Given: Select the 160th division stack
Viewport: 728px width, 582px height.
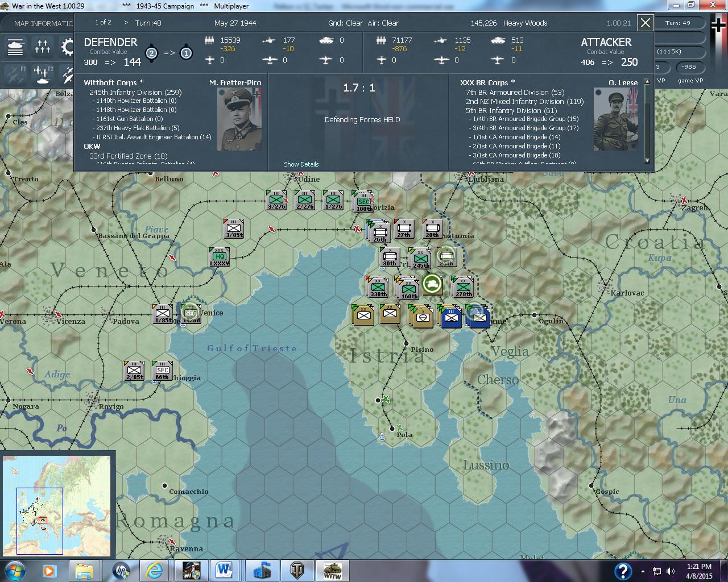Looking at the screenshot, I should tap(407, 288).
